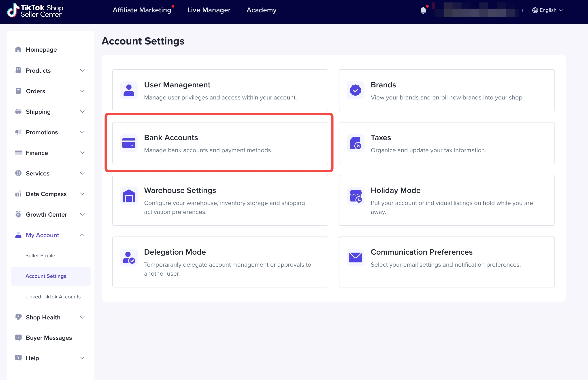Click the Taxes document icon
Viewport: 588px width, 380px height.
click(355, 143)
